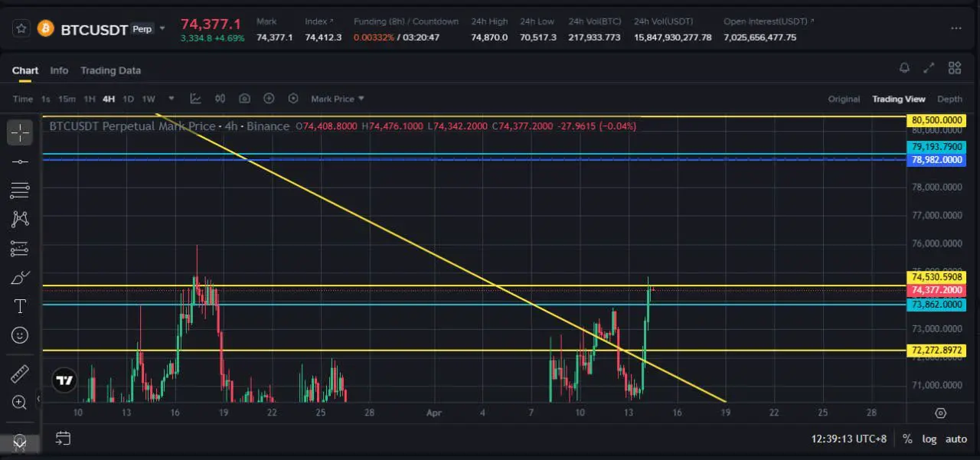Open the Mark Price source dropdown
This screenshot has height=460, width=980.
point(338,99)
